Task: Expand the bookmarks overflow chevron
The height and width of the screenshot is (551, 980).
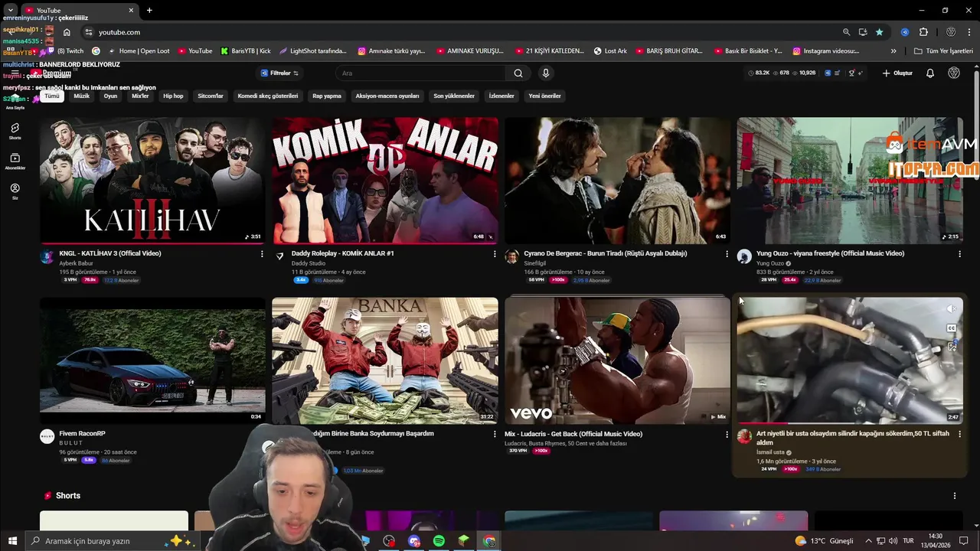Action: (893, 51)
